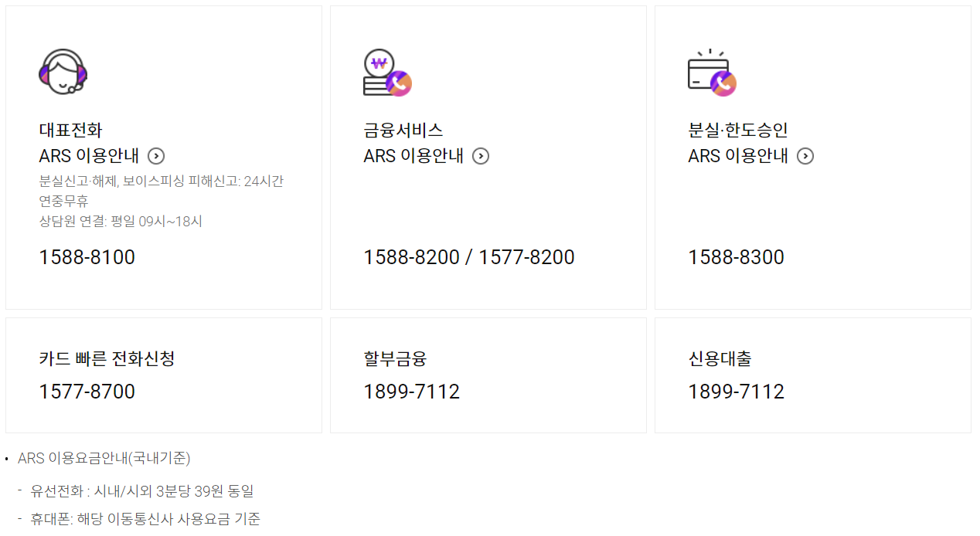Click the 1577-8700 phone number
980x536 pixels.
(x=87, y=392)
